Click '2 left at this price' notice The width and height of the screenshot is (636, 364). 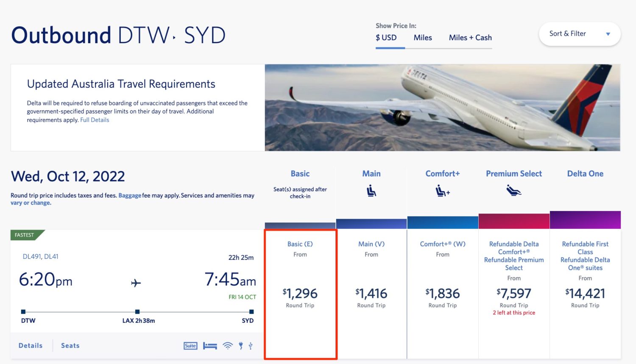point(514,313)
